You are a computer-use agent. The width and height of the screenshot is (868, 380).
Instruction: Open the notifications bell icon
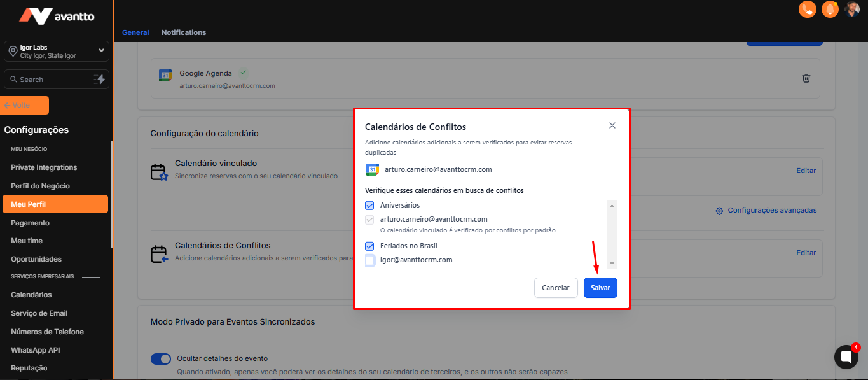829,10
